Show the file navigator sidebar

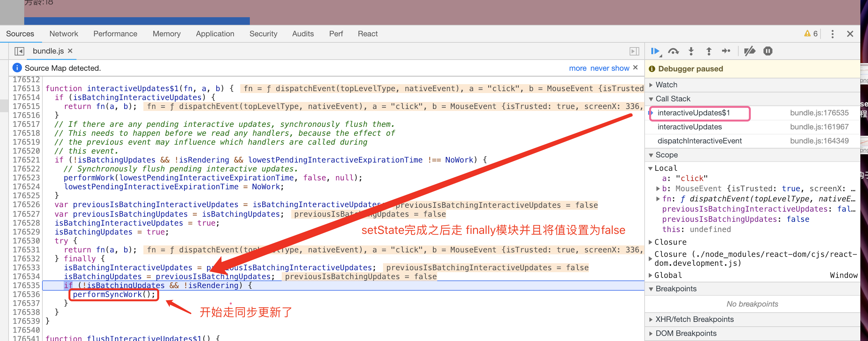tap(19, 51)
